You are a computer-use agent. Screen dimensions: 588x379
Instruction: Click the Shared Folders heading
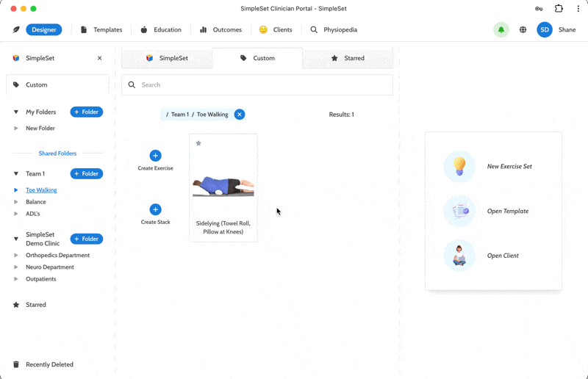(57, 154)
